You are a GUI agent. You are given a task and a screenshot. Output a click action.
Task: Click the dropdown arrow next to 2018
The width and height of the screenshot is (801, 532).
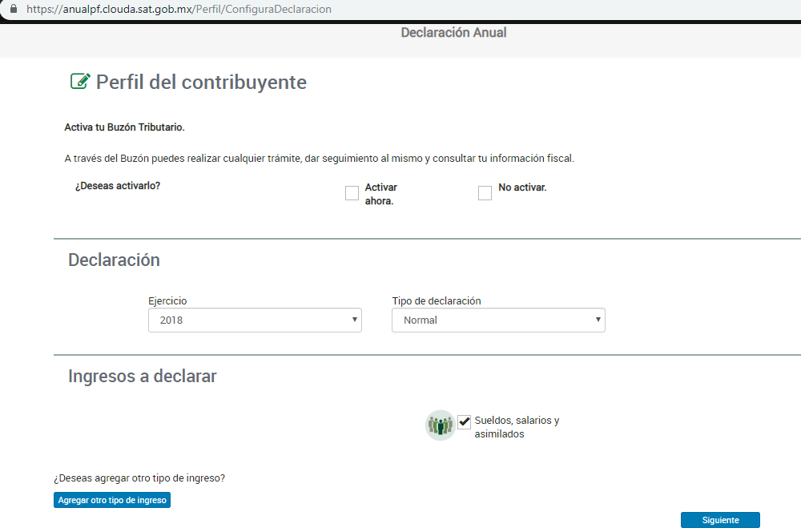click(x=355, y=320)
